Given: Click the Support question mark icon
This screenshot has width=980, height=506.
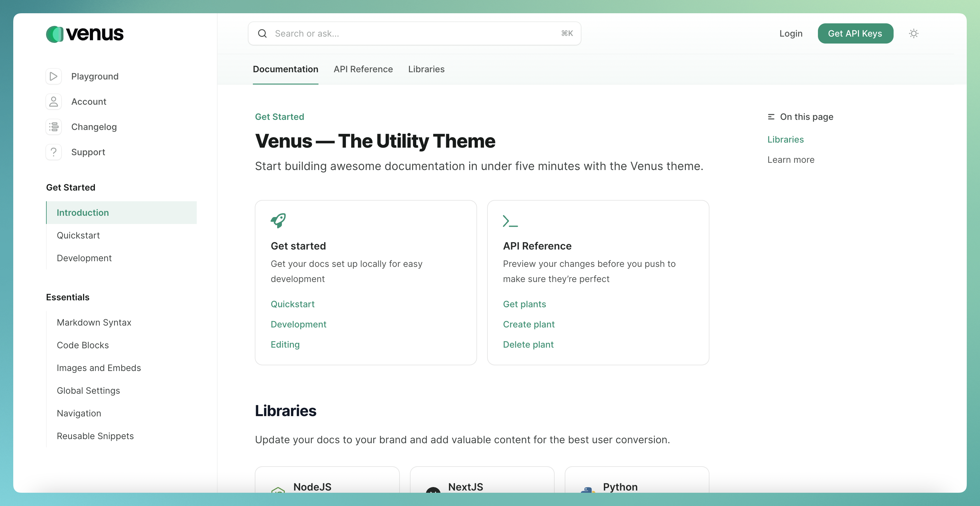Looking at the screenshot, I should pyautogui.click(x=54, y=152).
